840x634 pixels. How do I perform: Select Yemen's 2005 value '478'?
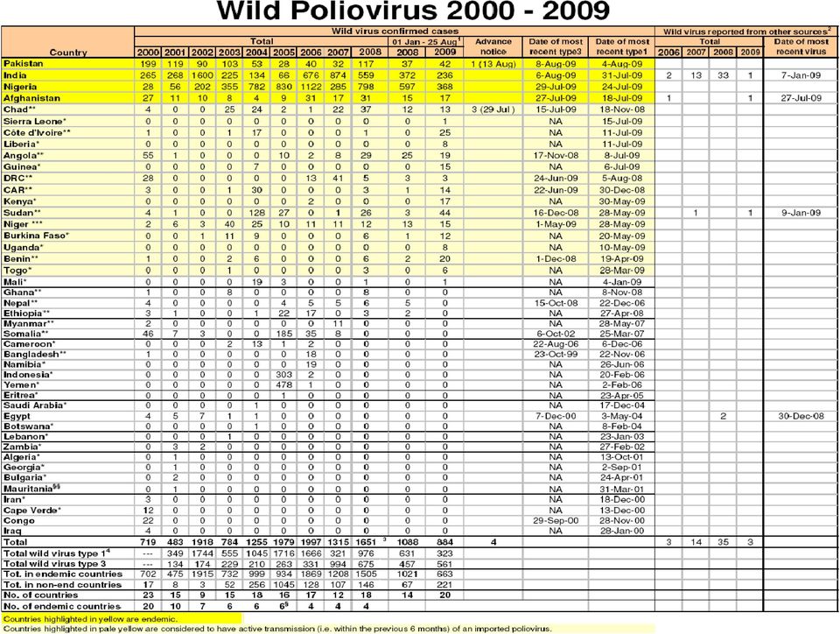(283, 384)
